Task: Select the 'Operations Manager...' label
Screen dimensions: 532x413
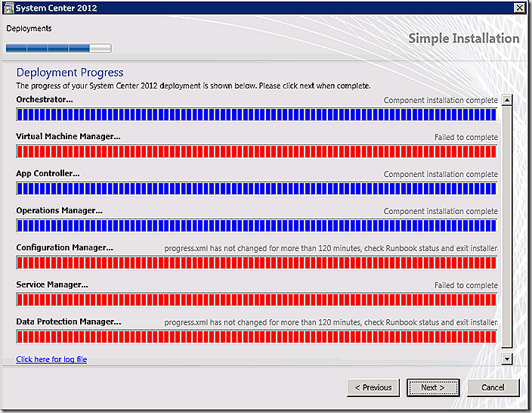Action: pyautogui.click(x=60, y=210)
